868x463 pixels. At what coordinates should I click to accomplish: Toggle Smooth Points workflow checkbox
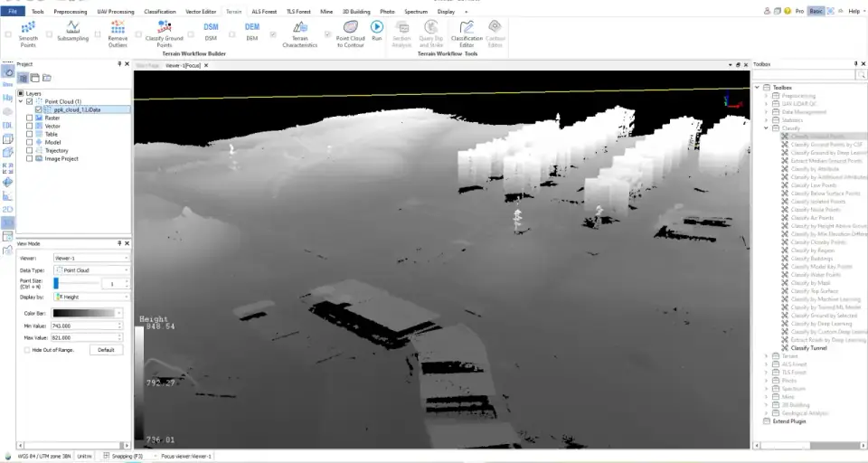click(8, 34)
